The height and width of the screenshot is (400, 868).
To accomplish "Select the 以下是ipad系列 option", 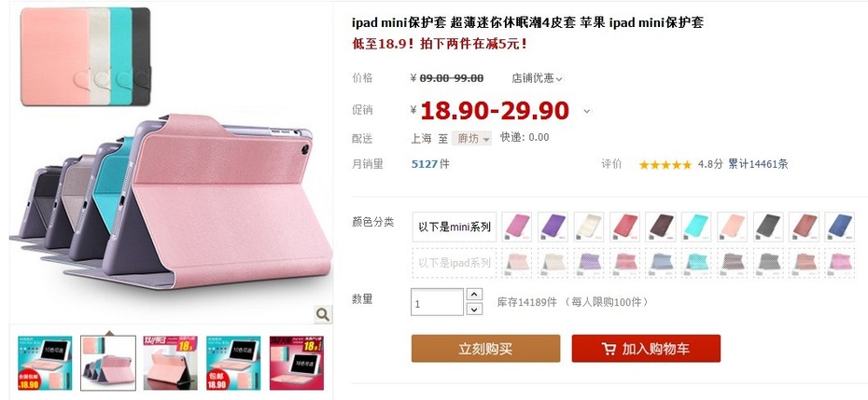I will 455,263.
